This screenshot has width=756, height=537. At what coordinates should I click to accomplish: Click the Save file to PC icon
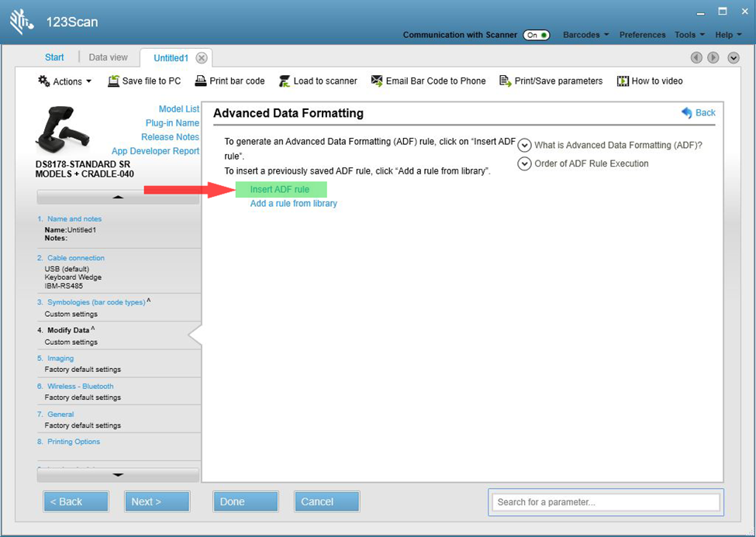pyautogui.click(x=114, y=81)
